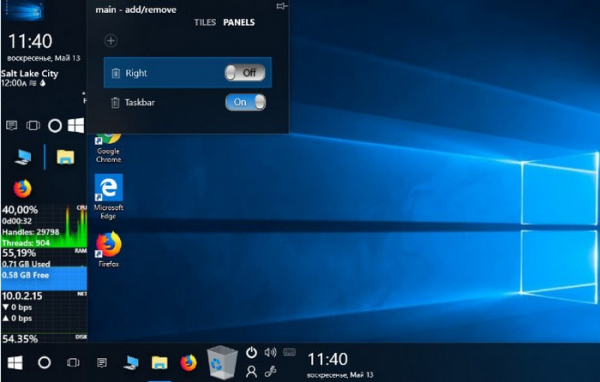Click the RAM 0.58 GB Free bar
600x382 pixels.
tap(44, 278)
